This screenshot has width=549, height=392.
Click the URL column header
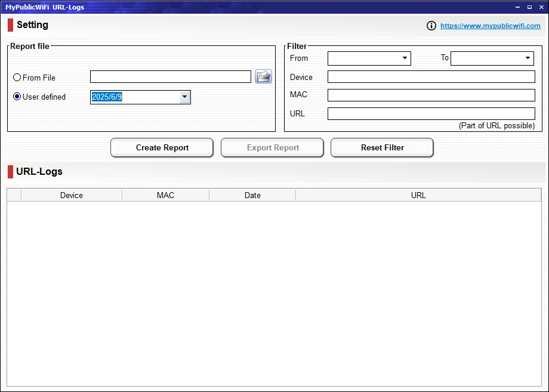418,195
